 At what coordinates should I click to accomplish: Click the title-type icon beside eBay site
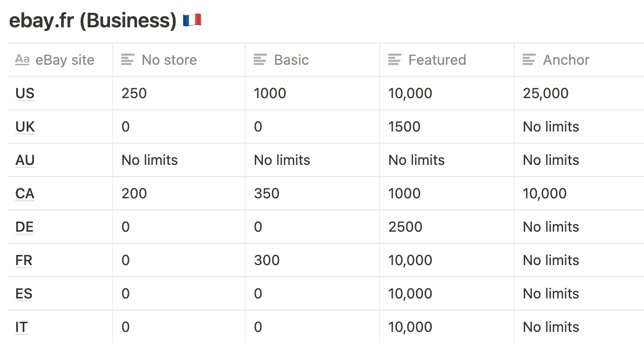tap(22, 60)
